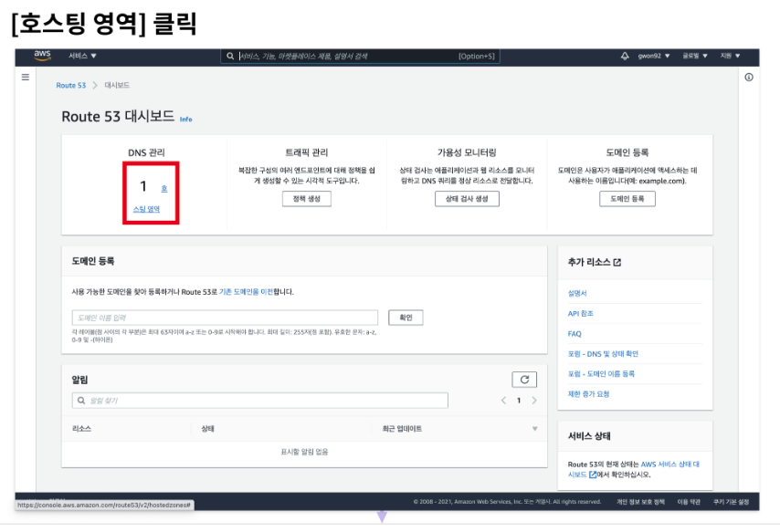780x532 pixels.
Task: Open the FAQ link
Action: [x=574, y=334]
